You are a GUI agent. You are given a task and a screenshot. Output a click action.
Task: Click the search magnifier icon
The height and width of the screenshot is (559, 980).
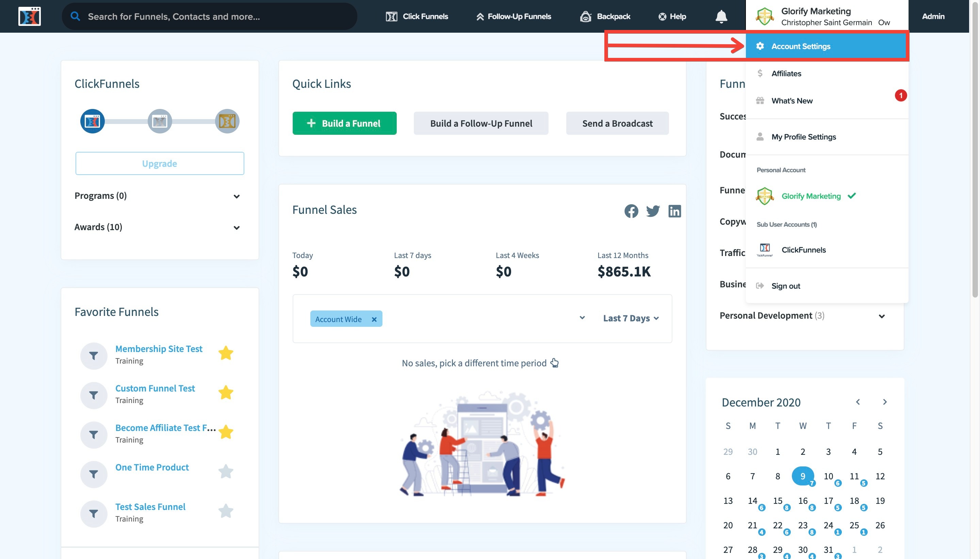pos(75,16)
